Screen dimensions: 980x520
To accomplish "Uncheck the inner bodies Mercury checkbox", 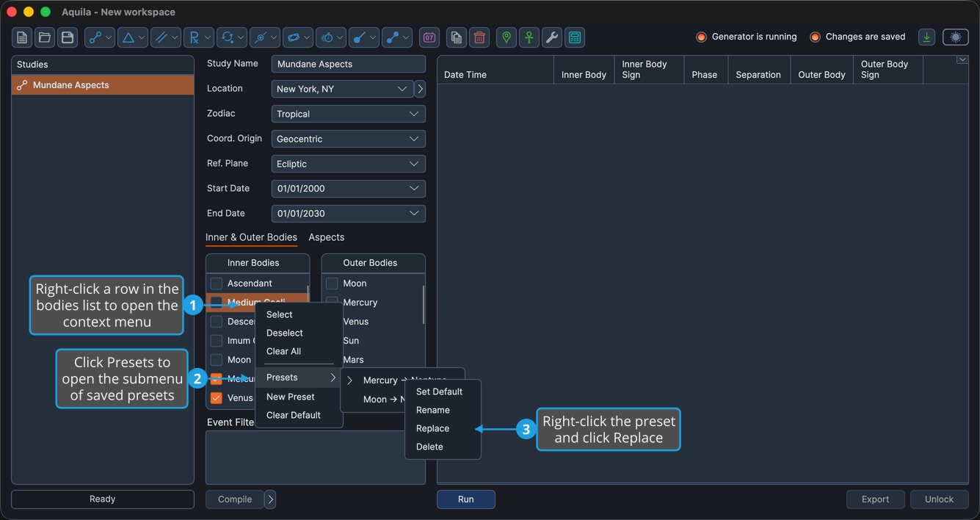I will (217, 379).
